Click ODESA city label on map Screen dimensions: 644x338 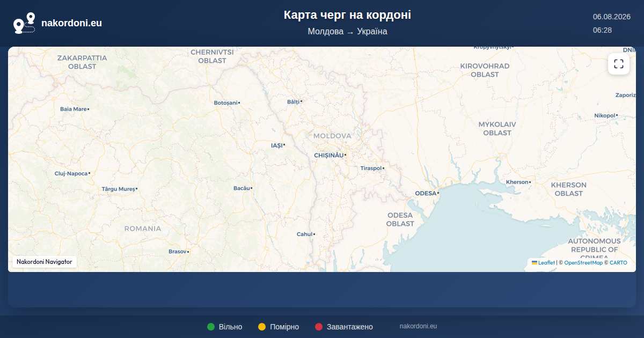point(426,193)
